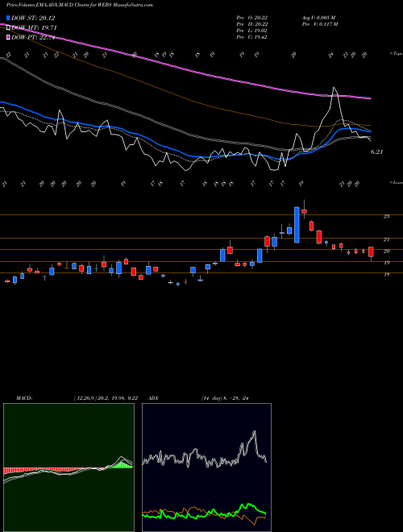Viewport: 403px width, 532px height.
Task: Click the price axis label 21
Action: [386, 239]
